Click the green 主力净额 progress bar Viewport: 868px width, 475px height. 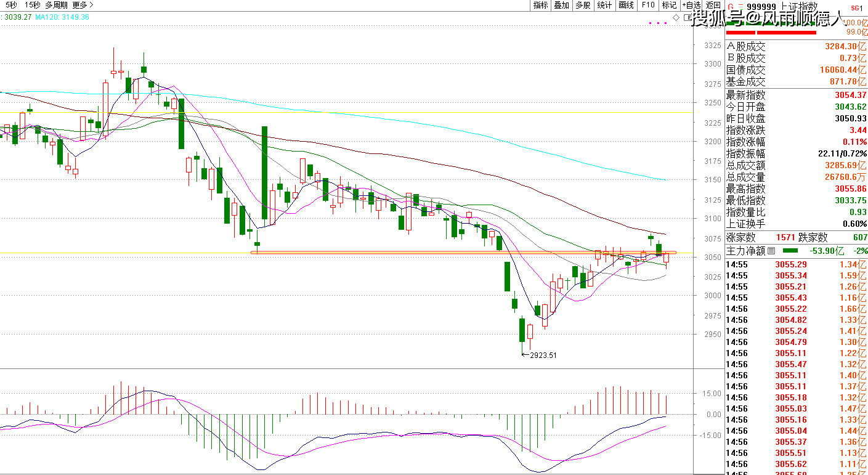790,251
